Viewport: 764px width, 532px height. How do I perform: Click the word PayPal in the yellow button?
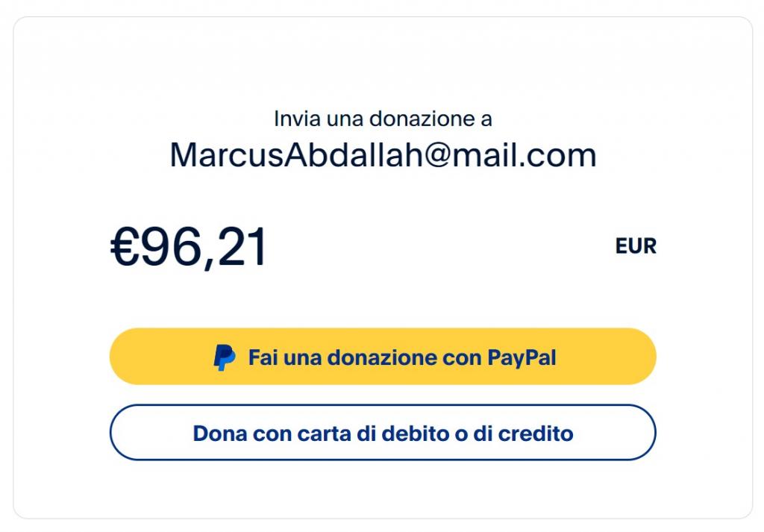click(x=522, y=357)
